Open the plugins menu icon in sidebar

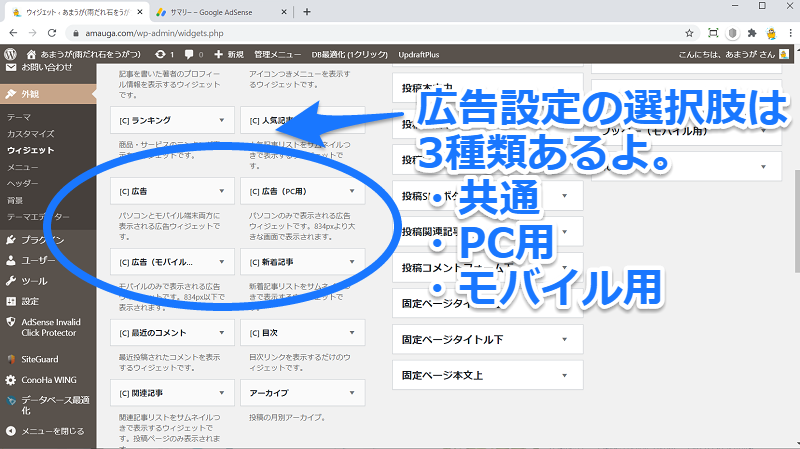[x=11, y=239]
